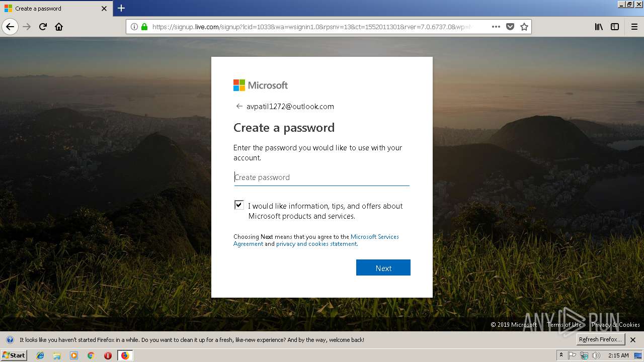
Task: Open a new browser tab
Action: click(121, 8)
